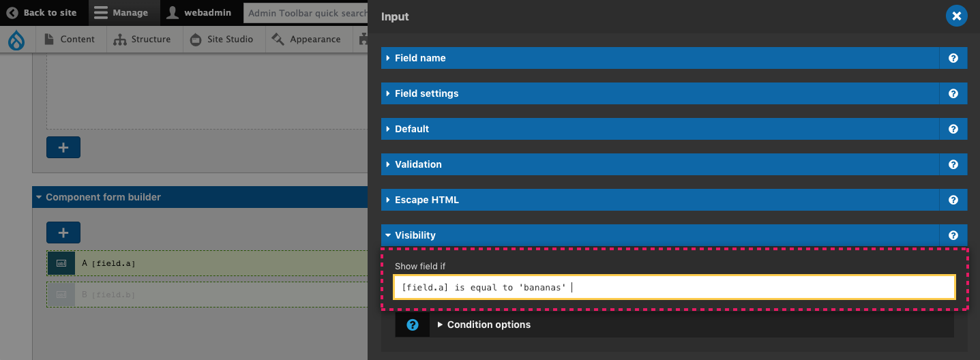Open help for Visibility section

click(953, 235)
